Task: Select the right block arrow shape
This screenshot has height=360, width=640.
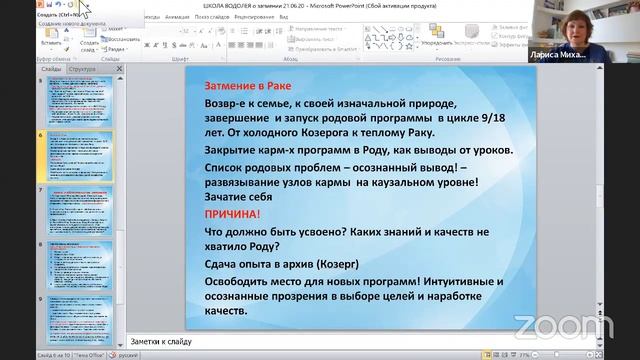Action: (x=392, y=38)
